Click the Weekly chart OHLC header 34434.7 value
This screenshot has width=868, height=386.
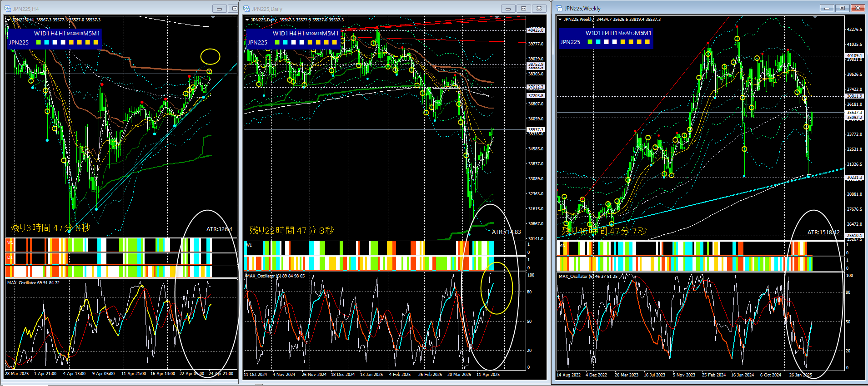(604, 19)
